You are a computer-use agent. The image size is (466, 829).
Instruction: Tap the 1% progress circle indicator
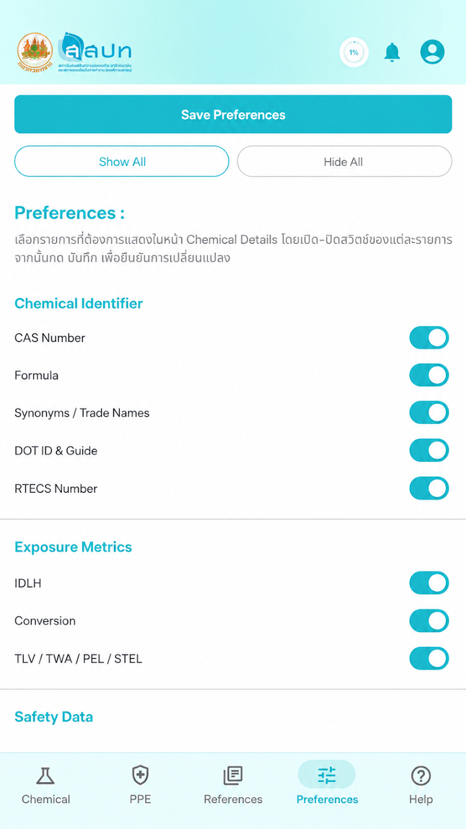[x=353, y=52]
